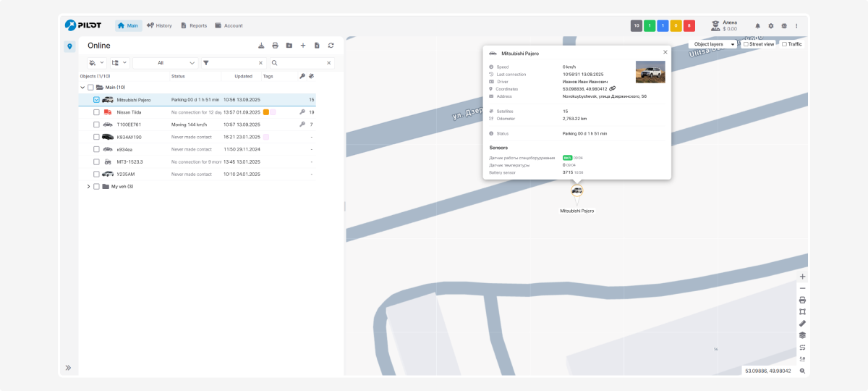
Task: Click the orange tag swatch on Nissan Tiida
Action: coord(266,112)
